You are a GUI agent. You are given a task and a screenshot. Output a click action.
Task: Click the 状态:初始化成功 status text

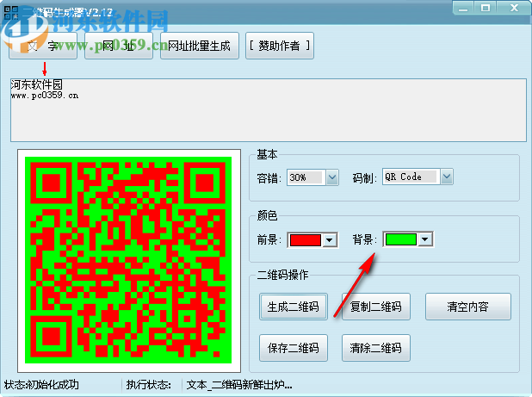point(41,384)
